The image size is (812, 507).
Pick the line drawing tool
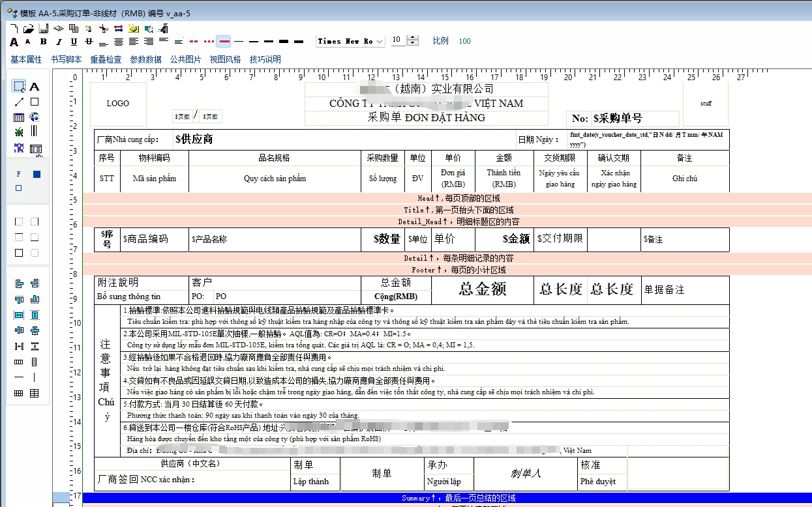19,102
